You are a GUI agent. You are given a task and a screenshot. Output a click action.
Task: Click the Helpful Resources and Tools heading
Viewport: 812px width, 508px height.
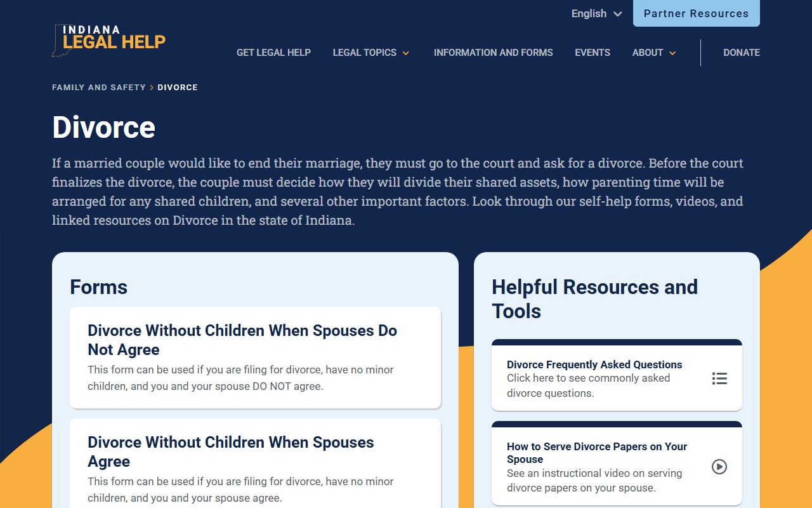594,299
